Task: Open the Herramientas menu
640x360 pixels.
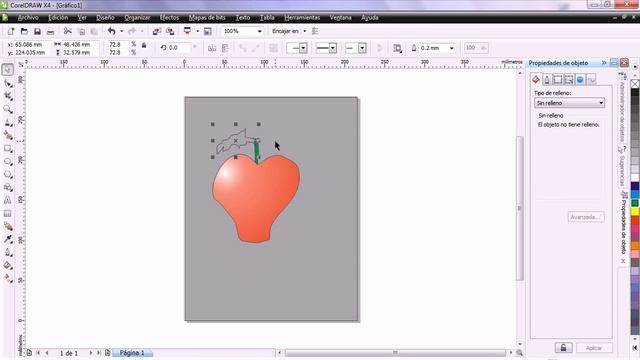Action: click(x=302, y=18)
